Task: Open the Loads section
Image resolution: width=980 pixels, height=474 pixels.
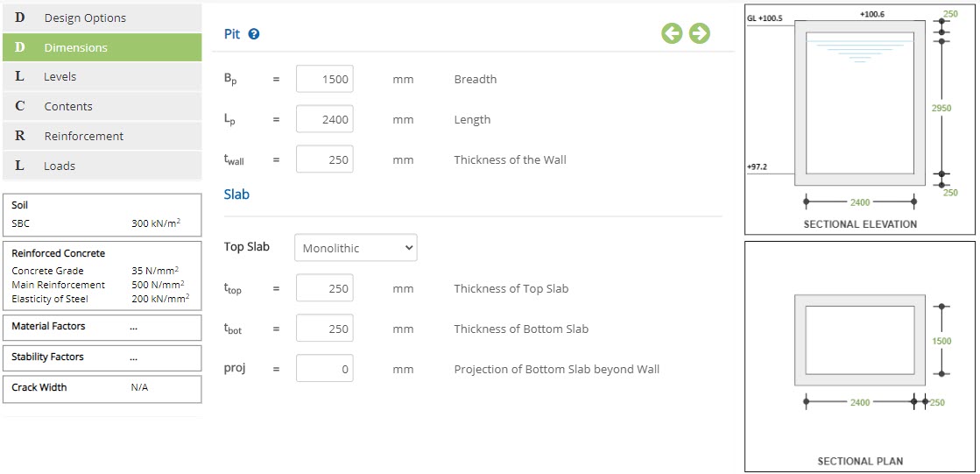Action: [x=102, y=166]
